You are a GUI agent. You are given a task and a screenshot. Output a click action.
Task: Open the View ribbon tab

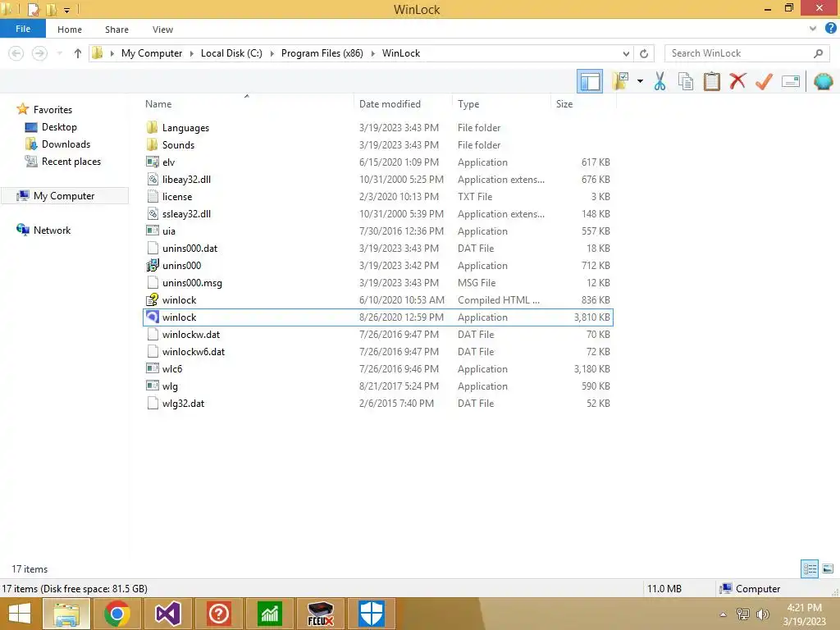[x=162, y=30]
